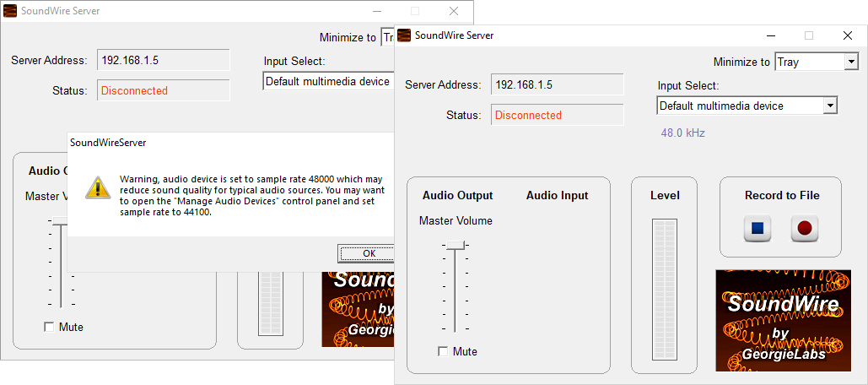
Task: Close the back SoundWire Server window
Action: click(x=453, y=10)
